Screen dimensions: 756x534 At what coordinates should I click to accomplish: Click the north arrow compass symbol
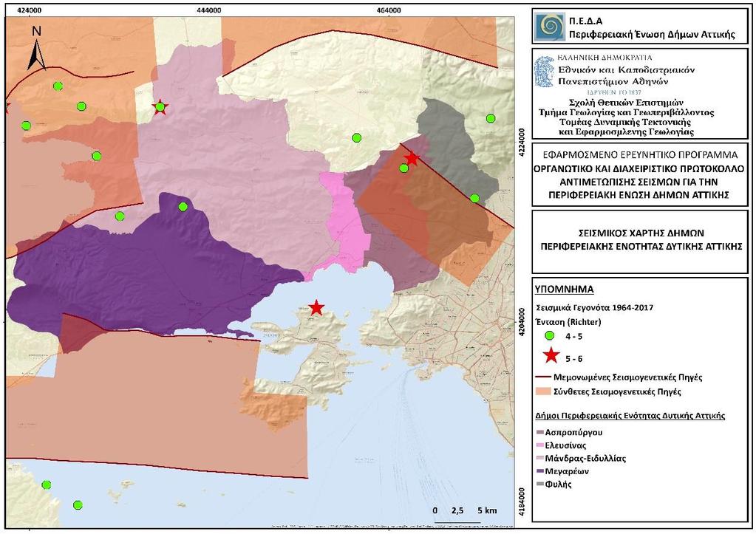[36, 49]
